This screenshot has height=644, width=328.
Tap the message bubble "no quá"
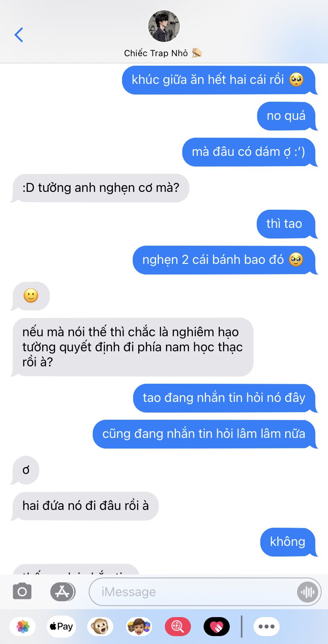[287, 116]
